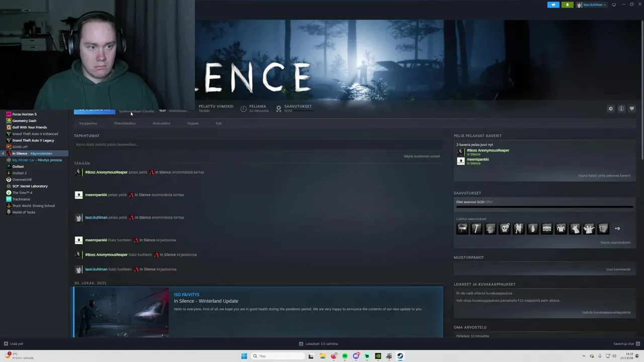This screenshot has height=362, width=644.
Task: Open Näytä kaikki peliä pelaavat kaverit link
Action: point(604,175)
